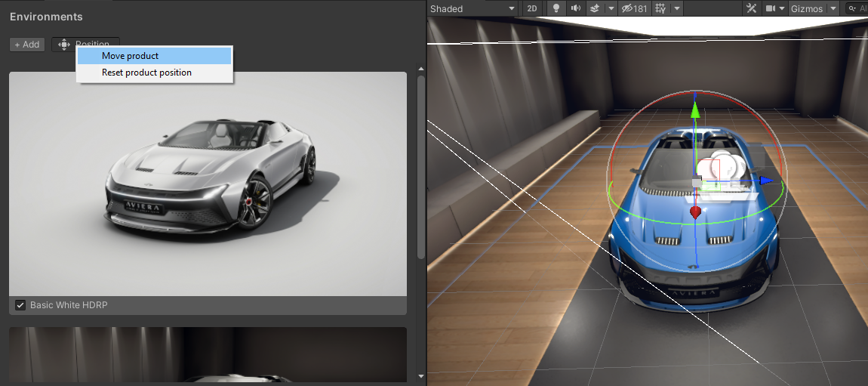The width and height of the screenshot is (868, 386).
Task: Click the Position move-arrows icon
Action: click(63, 45)
